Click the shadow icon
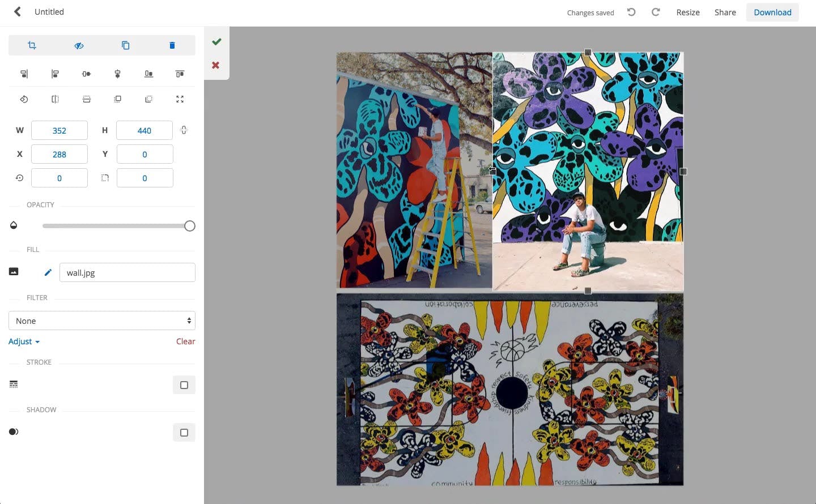The height and width of the screenshot is (504, 816). click(14, 432)
